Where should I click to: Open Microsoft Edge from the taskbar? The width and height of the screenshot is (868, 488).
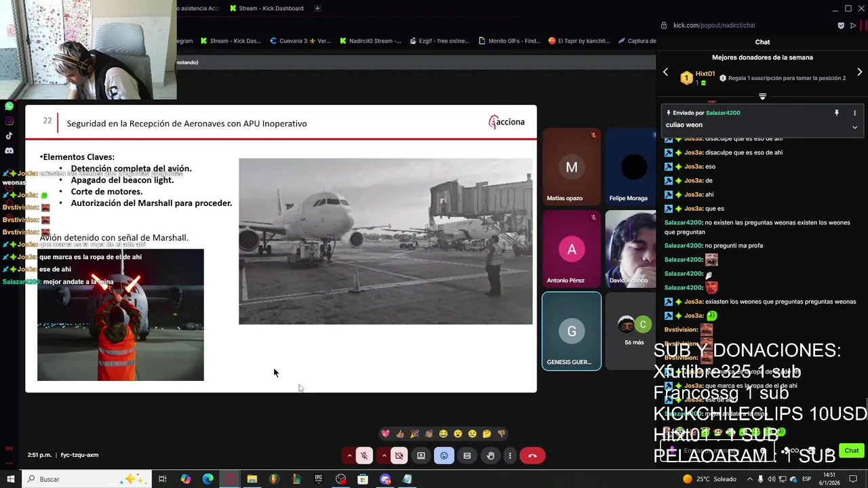point(208,479)
